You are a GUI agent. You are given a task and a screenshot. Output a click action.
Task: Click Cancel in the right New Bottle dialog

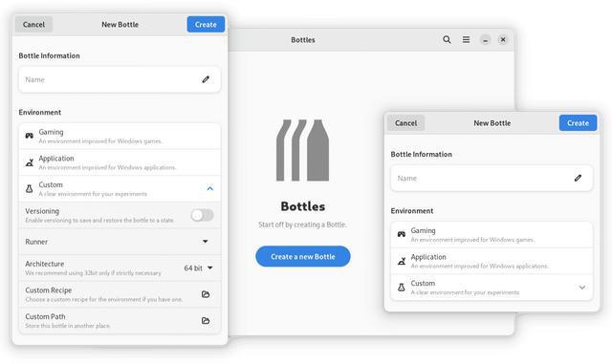[405, 123]
